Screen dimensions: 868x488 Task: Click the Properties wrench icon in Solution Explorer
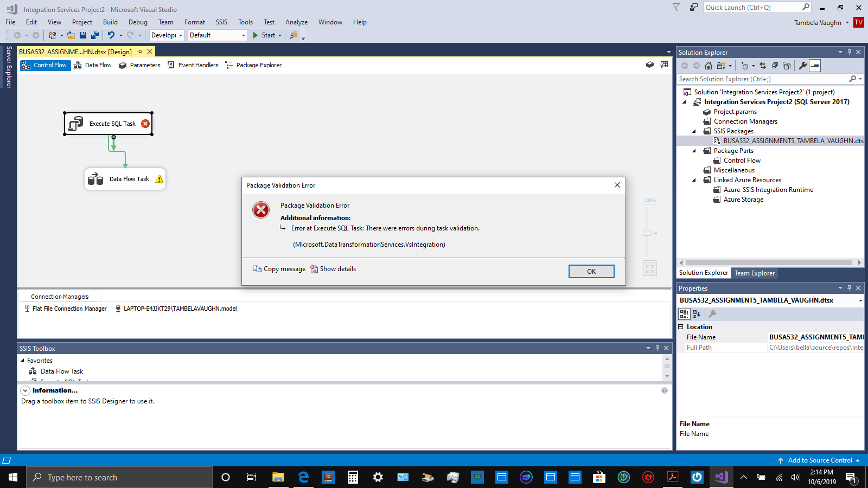(803, 66)
